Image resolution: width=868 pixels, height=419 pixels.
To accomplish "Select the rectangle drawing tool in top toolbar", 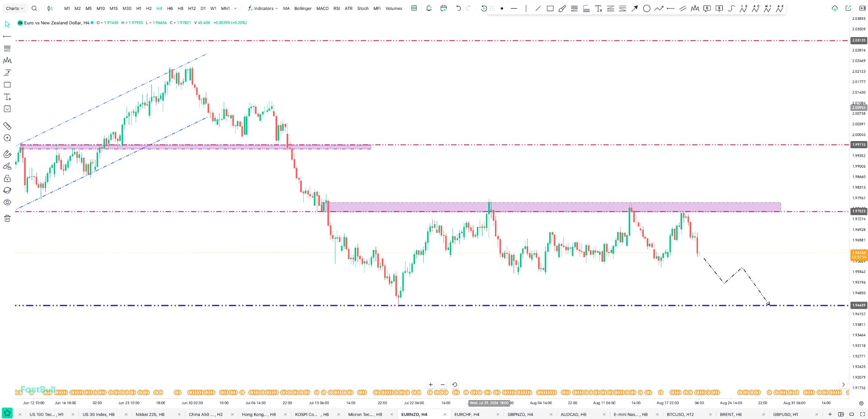I will [x=550, y=8].
